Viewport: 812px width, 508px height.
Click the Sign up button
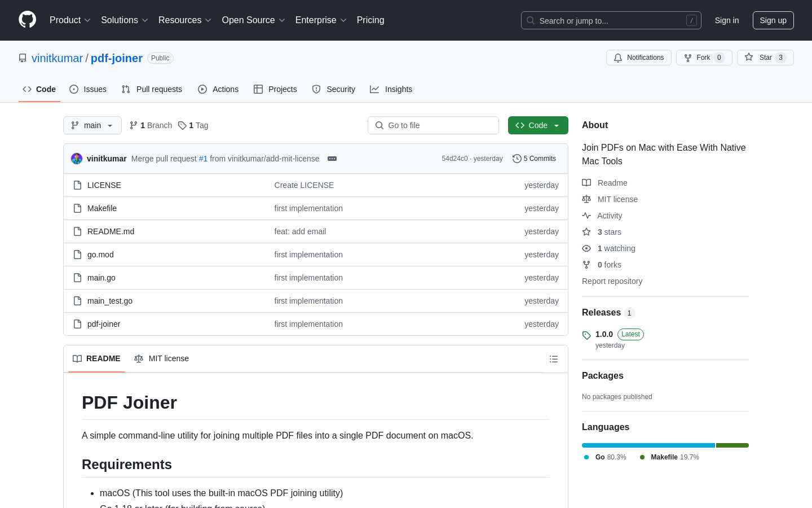773,20
